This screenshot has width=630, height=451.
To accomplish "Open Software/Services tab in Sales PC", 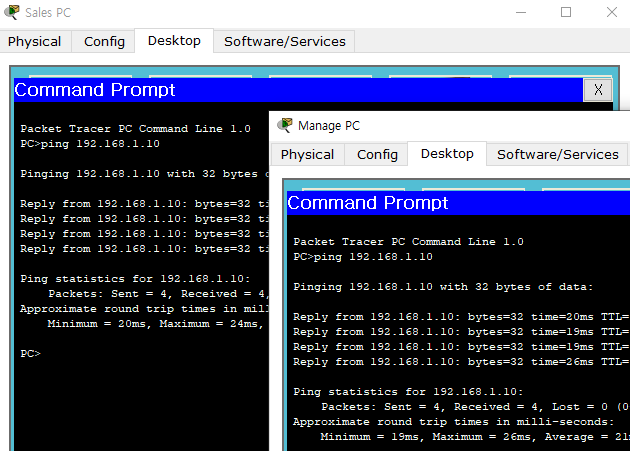I will click(284, 41).
